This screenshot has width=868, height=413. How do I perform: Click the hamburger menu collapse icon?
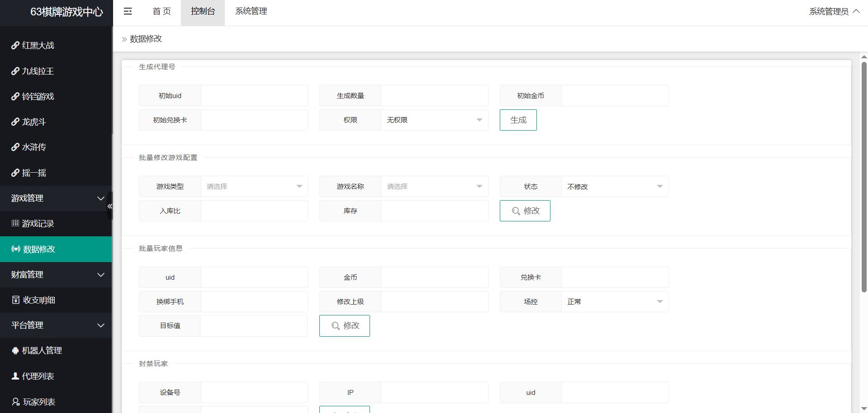pos(128,11)
